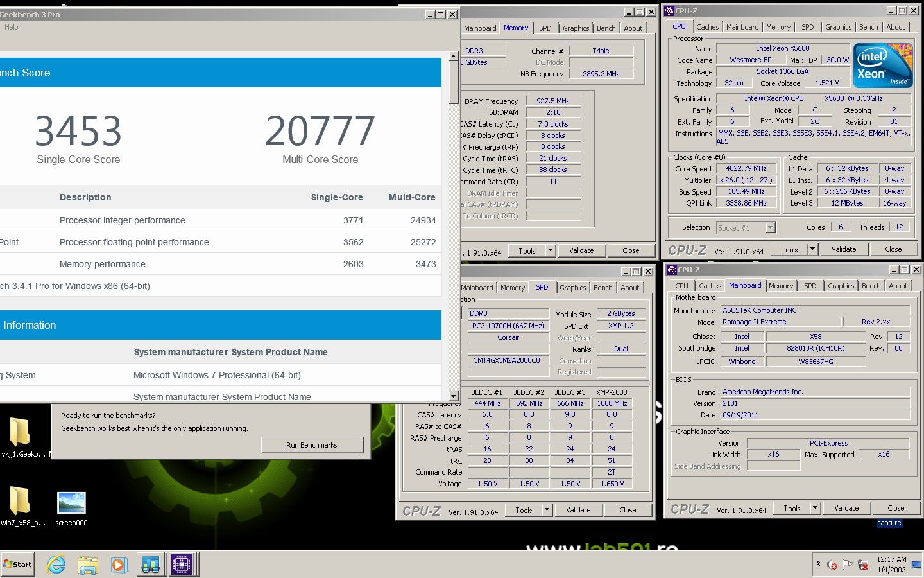Click CPU-Z title icon of the Processor window

tap(669, 11)
